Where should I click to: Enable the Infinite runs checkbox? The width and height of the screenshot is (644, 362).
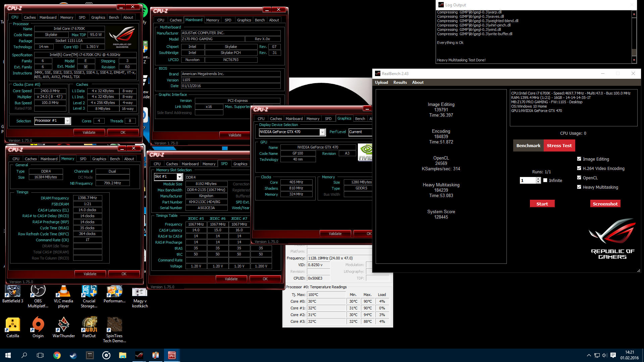click(x=545, y=180)
